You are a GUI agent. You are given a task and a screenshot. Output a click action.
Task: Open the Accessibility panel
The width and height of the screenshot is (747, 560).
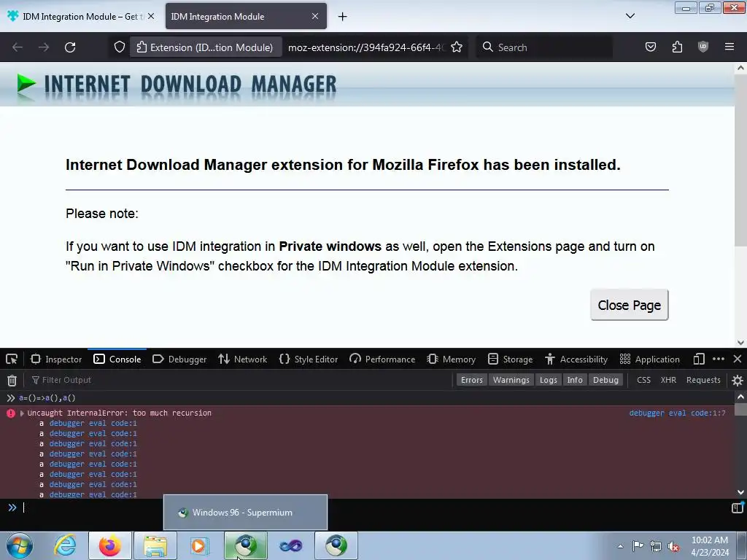576,359
